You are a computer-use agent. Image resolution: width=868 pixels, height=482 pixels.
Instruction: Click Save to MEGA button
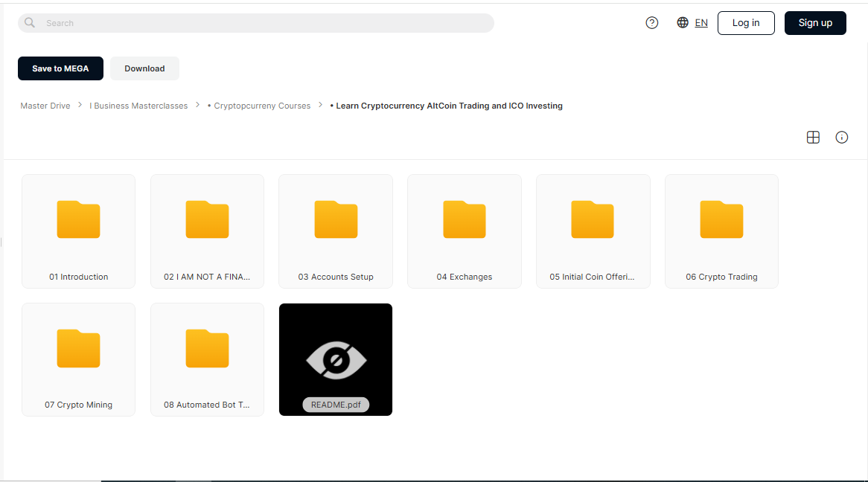pyautogui.click(x=60, y=68)
